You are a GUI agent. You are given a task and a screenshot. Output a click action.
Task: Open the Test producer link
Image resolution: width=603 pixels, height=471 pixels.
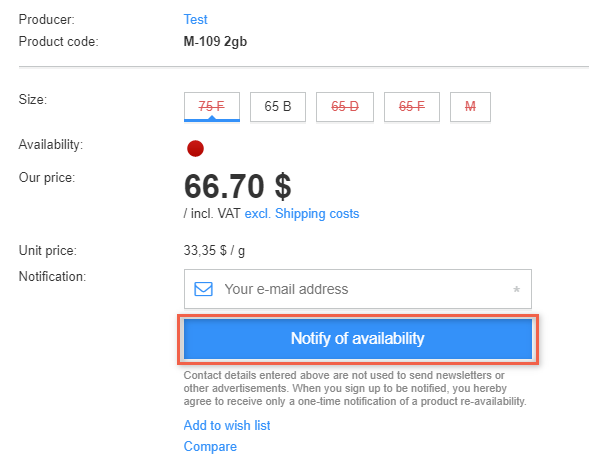click(x=196, y=19)
